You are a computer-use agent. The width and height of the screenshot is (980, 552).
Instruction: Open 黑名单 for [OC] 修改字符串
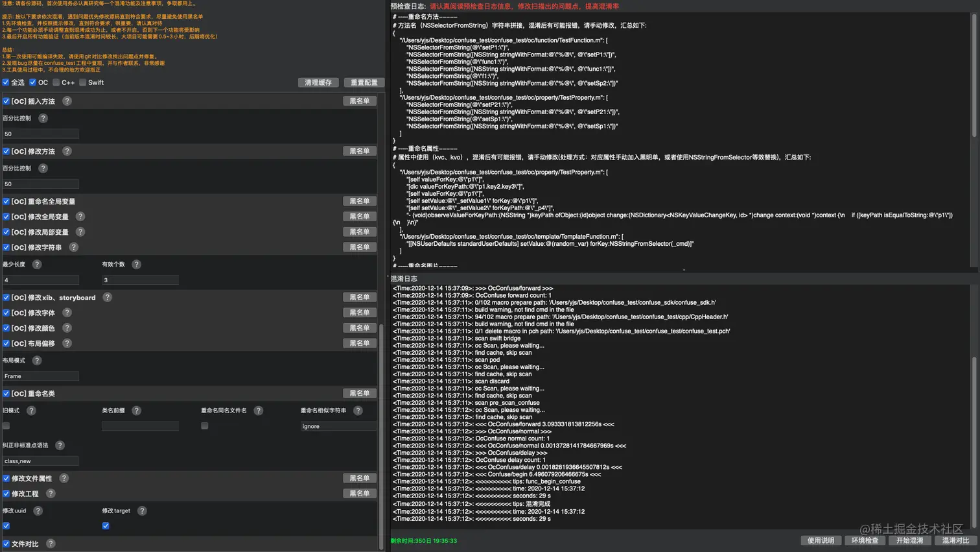coord(360,247)
